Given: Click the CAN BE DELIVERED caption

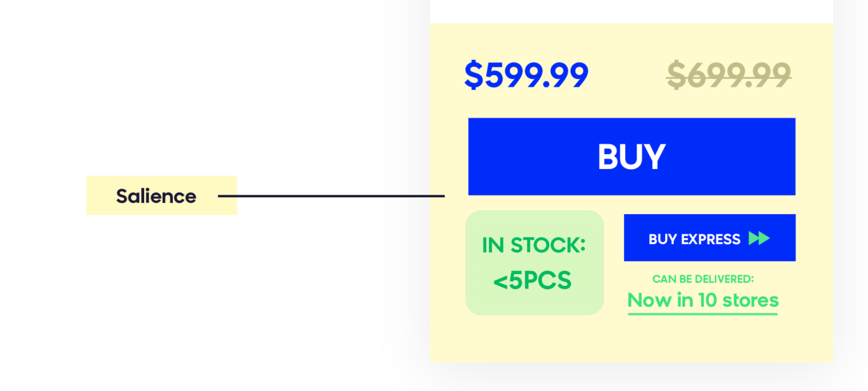Looking at the screenshot, I should click(703, 279).
